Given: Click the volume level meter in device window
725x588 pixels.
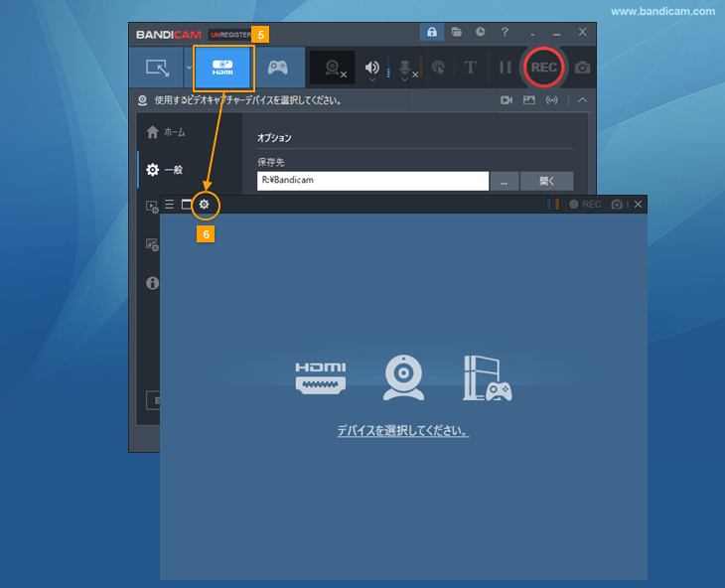Looking at the screenshot, I should pos(553,205).
